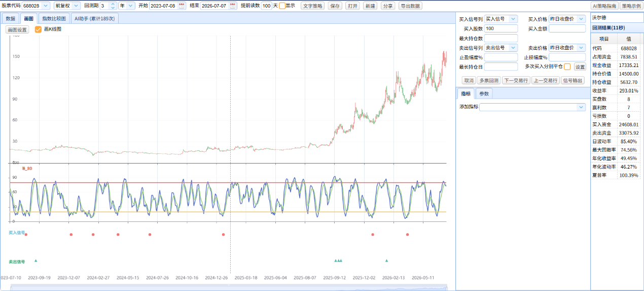Open the 参数 tab
The image size is (644, 291).
tap(484, 93)
